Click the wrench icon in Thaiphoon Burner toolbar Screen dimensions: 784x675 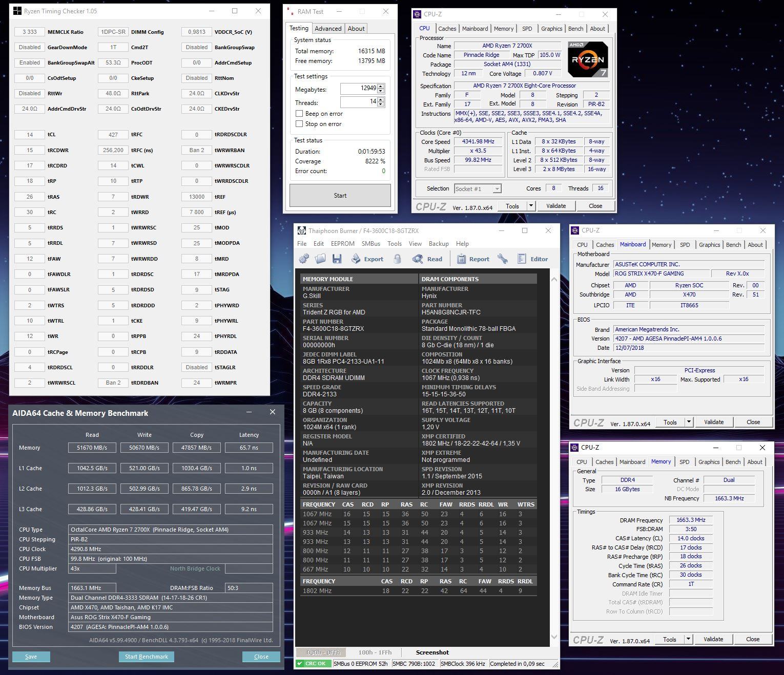click(503, 259)
